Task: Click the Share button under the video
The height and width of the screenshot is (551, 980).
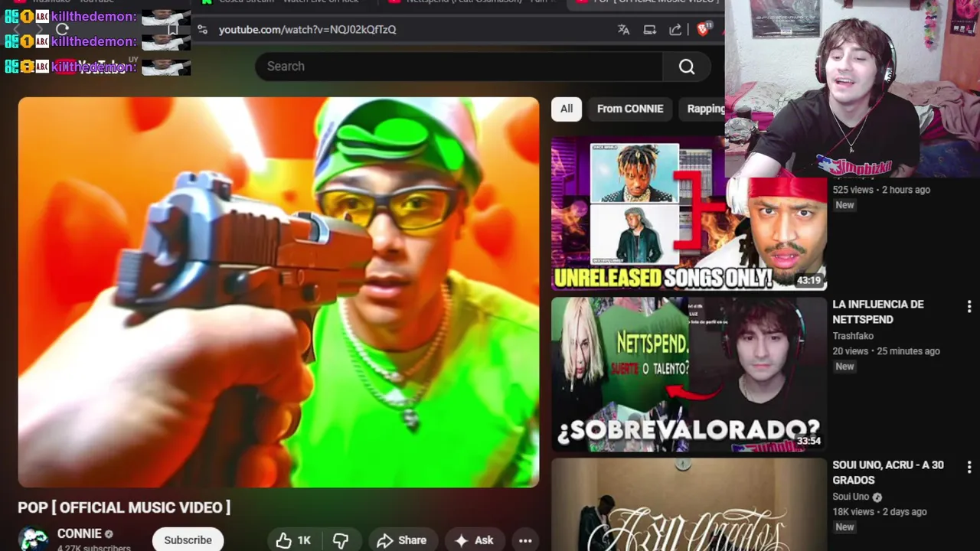Action: pos(402,540)
